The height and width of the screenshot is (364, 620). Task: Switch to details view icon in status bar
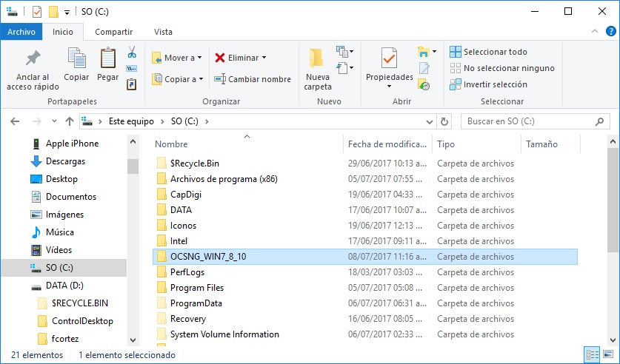pyautogui.click(x=593, y=354)
